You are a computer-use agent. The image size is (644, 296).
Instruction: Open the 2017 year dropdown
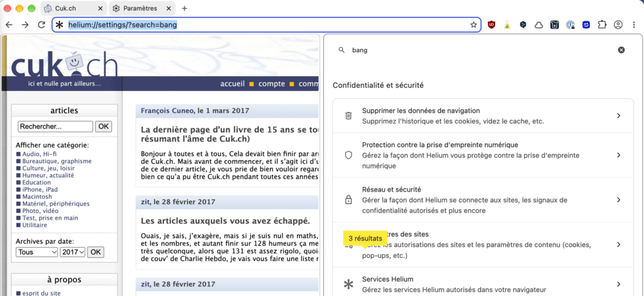73,252
